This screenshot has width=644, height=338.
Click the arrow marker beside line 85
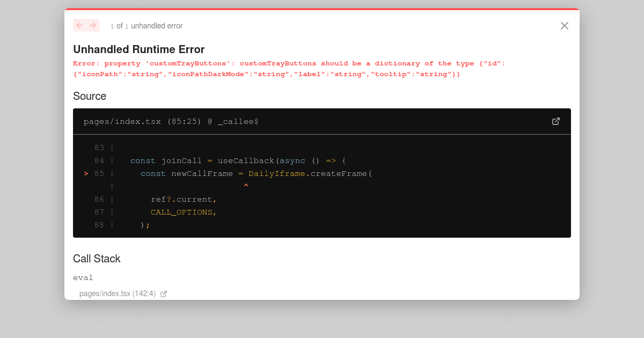pyautogui.click(x=85, y=173)
